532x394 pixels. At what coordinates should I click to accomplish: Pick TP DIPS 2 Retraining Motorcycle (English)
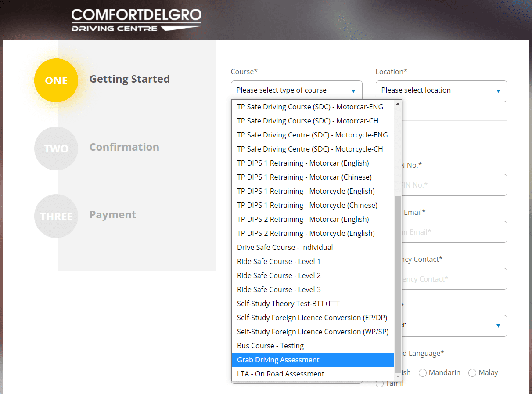[x=313, y=233]
